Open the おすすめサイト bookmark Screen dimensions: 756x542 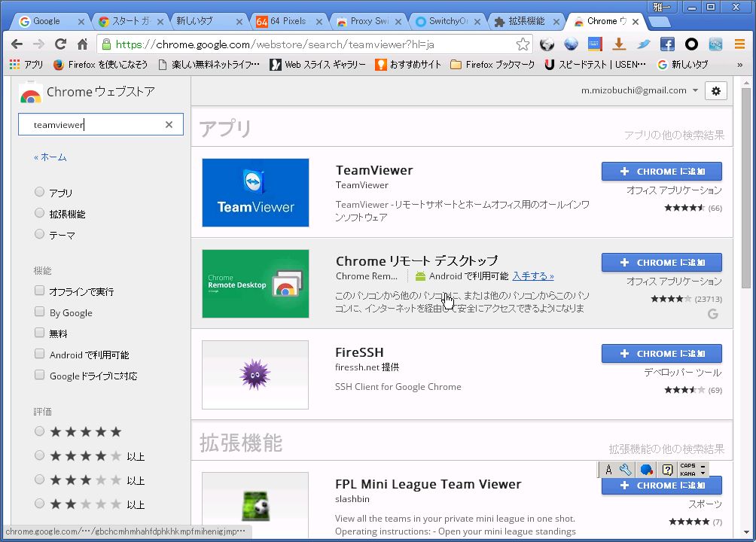408,64
